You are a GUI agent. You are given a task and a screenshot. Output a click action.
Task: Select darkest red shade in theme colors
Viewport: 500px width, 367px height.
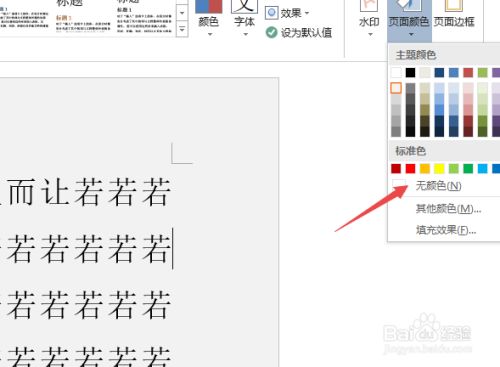pos(468,131)
